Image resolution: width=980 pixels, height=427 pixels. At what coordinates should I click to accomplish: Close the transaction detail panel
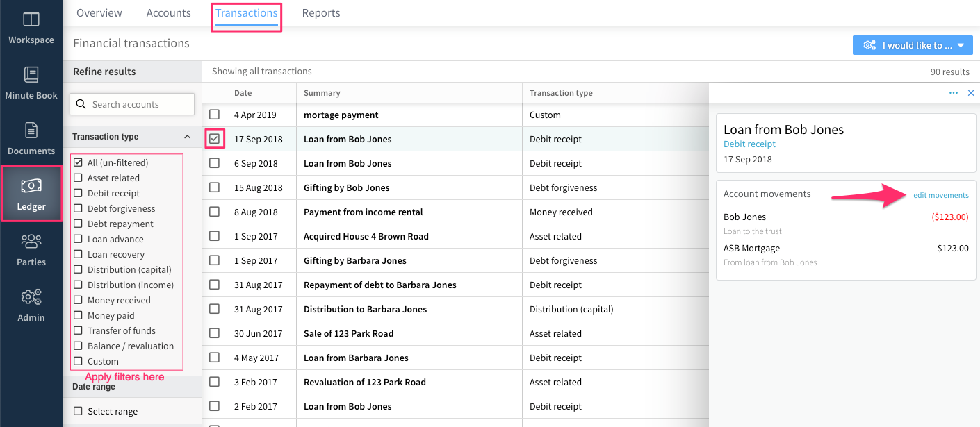(x=971, y=93)
